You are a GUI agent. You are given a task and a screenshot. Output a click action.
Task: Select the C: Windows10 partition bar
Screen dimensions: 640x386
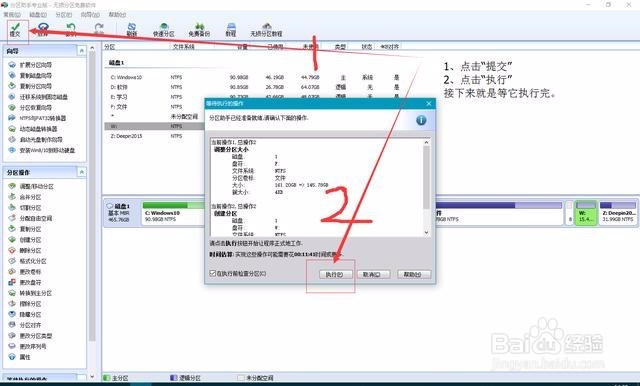tap(173, 213)
